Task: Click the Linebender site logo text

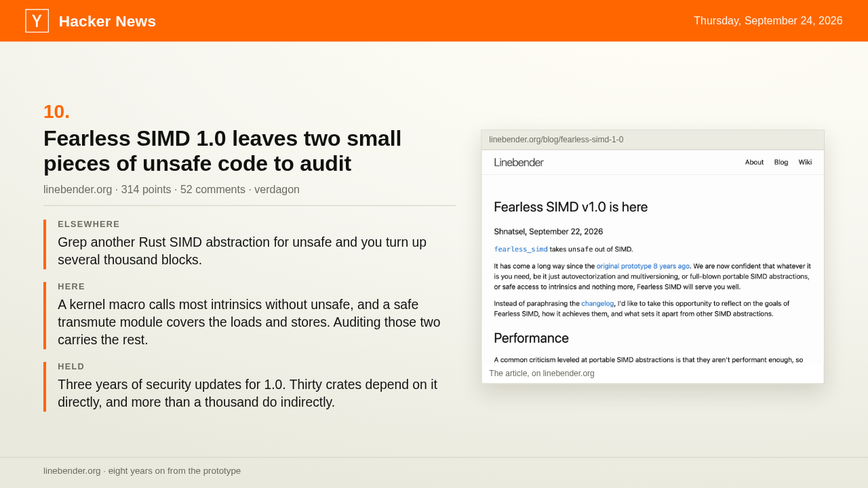Action: click(x=519, y=162)
